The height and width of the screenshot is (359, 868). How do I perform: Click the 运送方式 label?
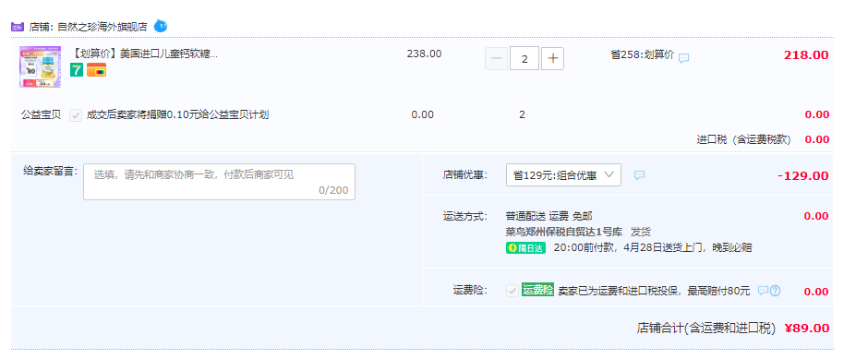click(x=465, y=216)
